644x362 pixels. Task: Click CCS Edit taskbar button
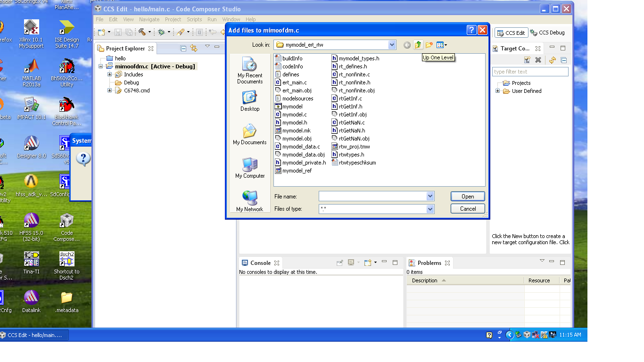pos(34,335)
